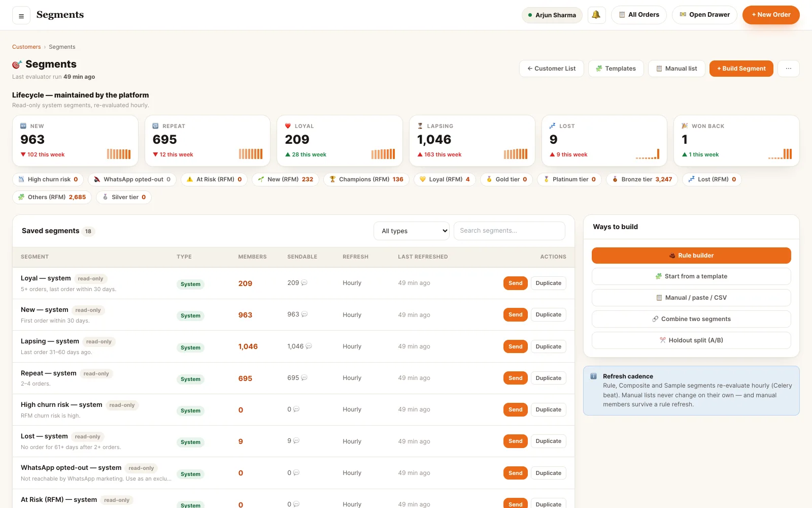Image resolution: width=812 pixels, height=508 pixels.
Task: Duplicate WhatsApp opted-out — system segment
Action: pyautogui.click(x=548, y=473)
